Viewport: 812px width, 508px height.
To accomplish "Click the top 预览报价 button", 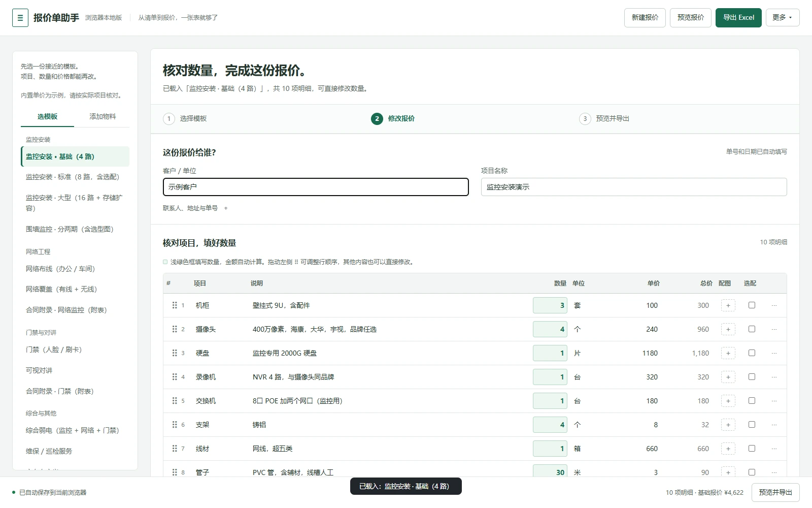I will pos(690,17).
